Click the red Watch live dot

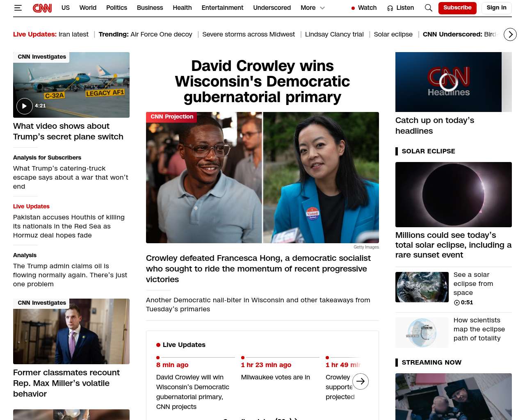point(353,8)
